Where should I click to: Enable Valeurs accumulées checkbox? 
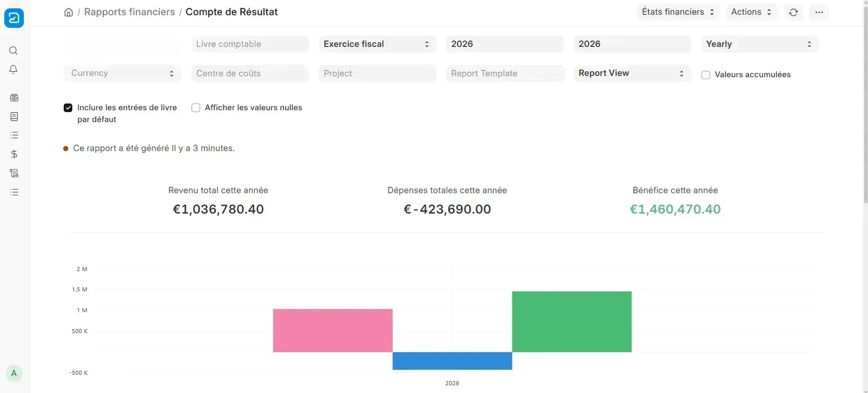click(x=706, y=75)
